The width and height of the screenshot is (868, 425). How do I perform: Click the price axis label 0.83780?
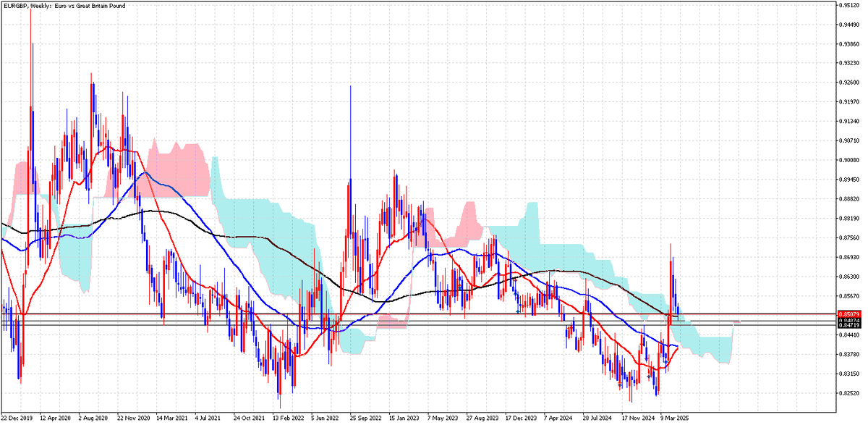pos(850,354)
